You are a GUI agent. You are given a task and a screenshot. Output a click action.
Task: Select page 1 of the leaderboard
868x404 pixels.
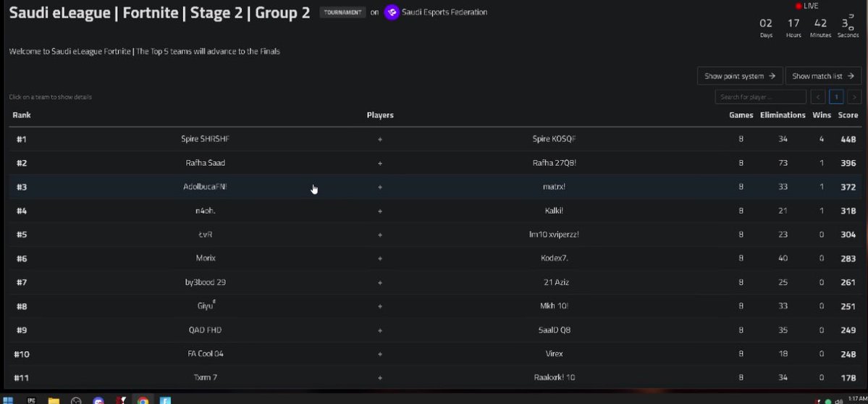pos(836,97)
